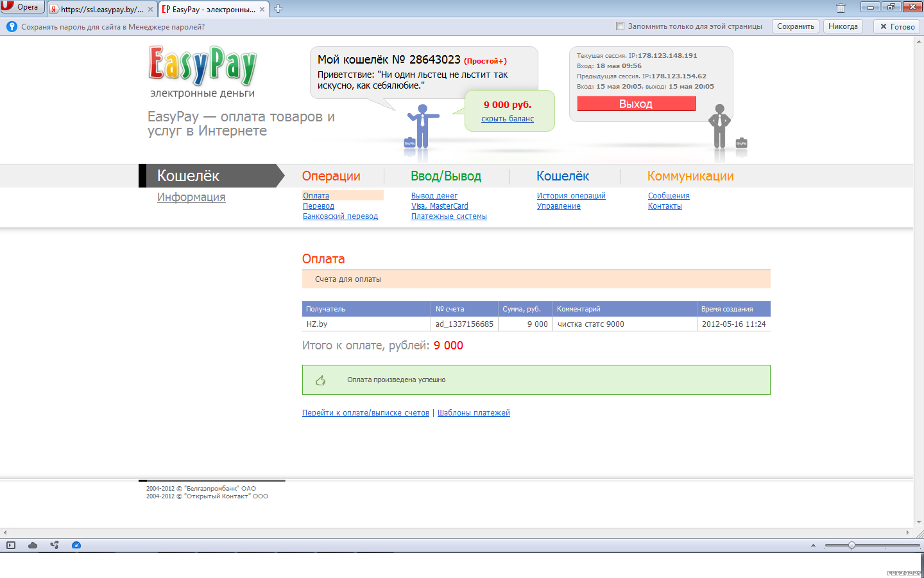Click the № счета column header
The image size is (924, 578).
(465, 309)
